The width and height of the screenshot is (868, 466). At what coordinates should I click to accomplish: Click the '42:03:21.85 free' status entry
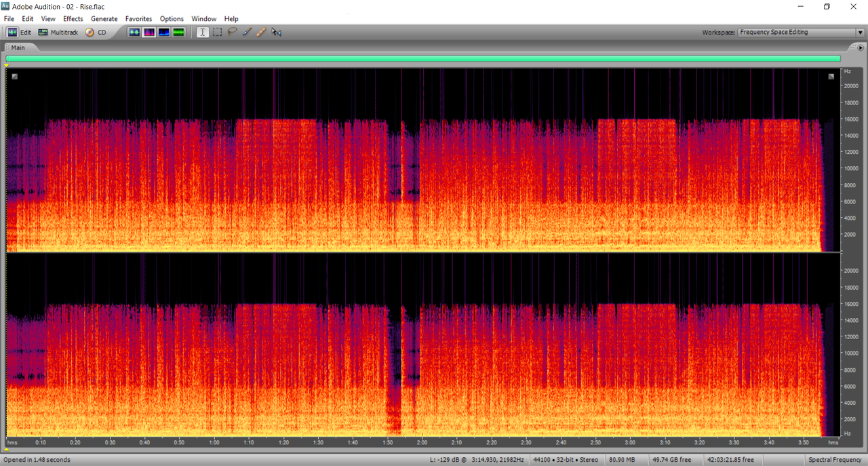730,460
